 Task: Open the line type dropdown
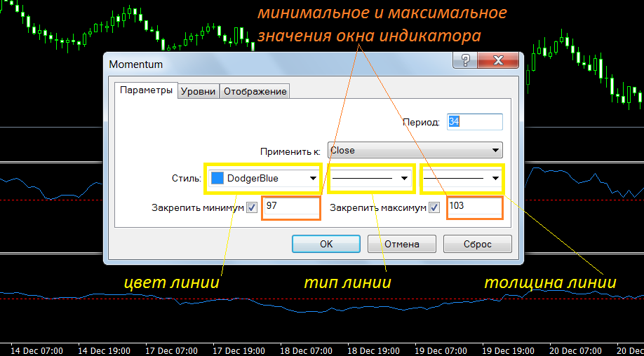coord(404,178)
